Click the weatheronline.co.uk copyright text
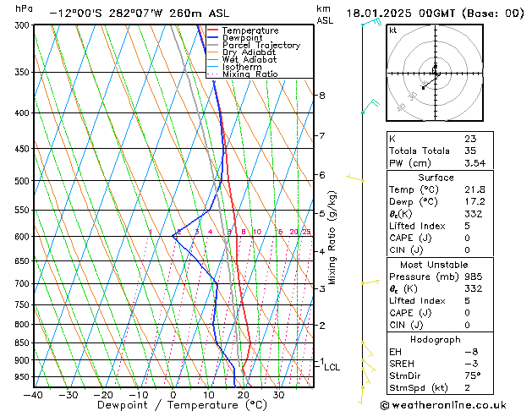This screenshot has width=532, height=411. 443,405
